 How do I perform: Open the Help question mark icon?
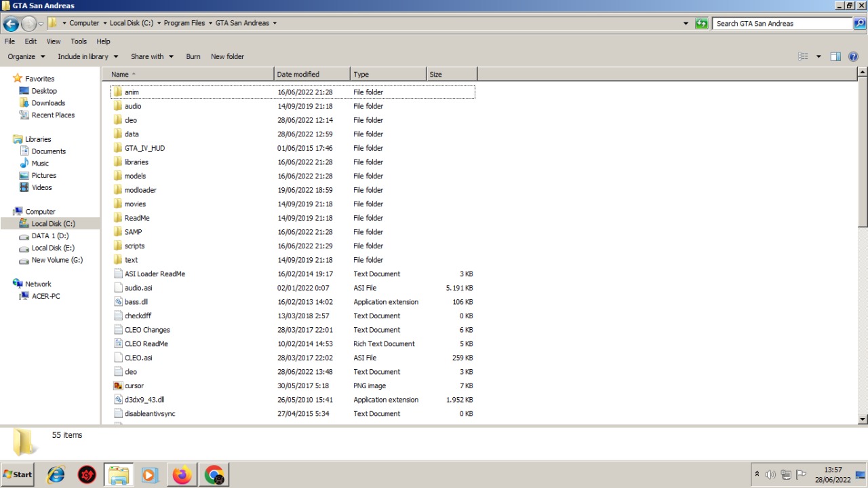point(853,56)
